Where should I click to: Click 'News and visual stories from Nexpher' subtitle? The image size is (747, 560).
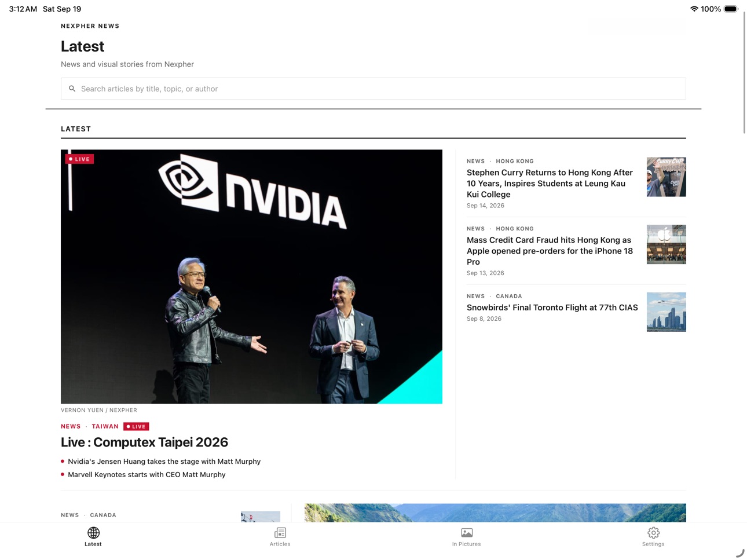(x=127, y=64)
